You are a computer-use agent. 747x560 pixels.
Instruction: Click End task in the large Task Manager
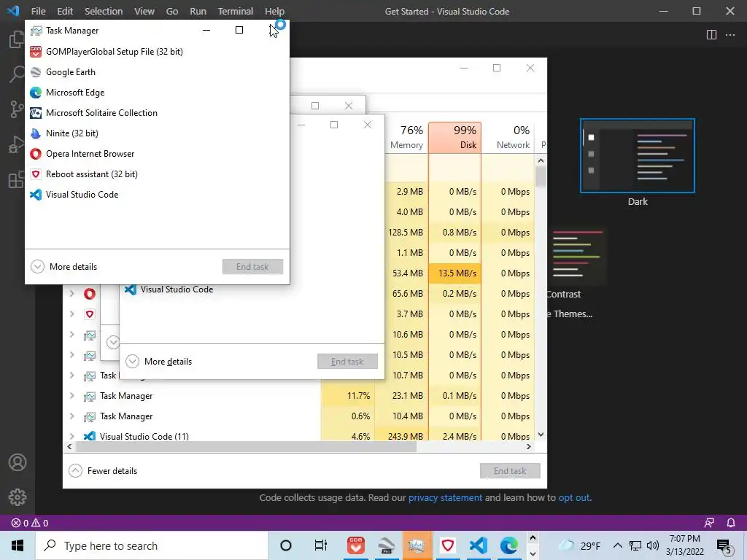510,471
